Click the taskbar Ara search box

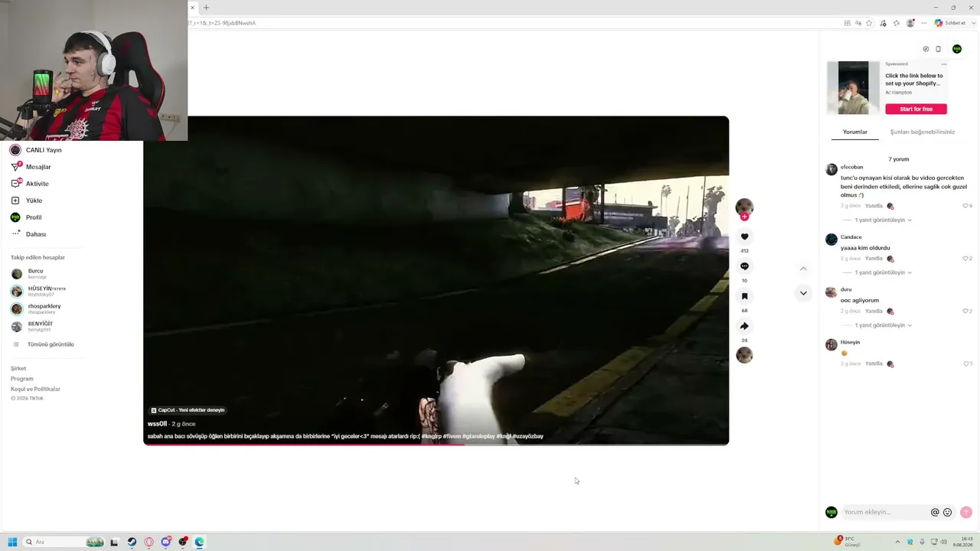[64, 542]
